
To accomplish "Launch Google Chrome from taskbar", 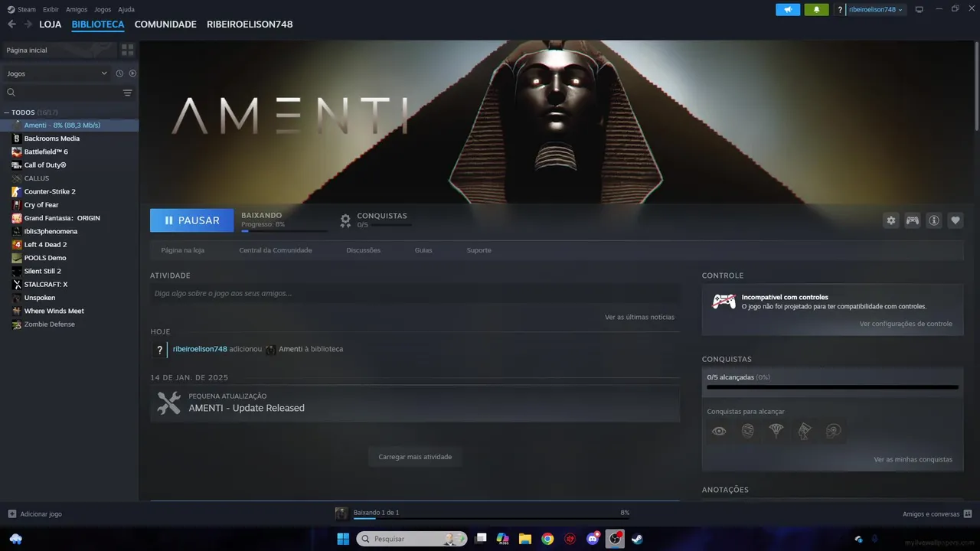I will tap(547, 539).
